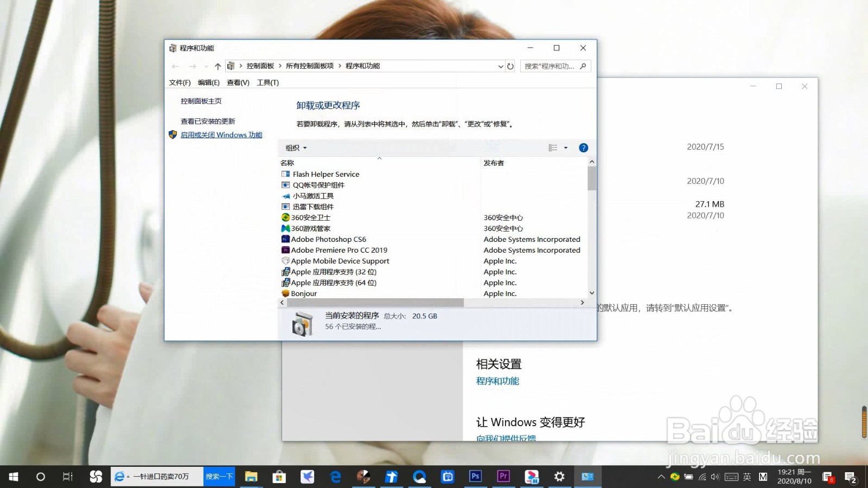The width and height of the screenshot is (868, 488).
Task: Select Adobe Premiere Pro CC 2019 entry
Action: pos(339,250)
